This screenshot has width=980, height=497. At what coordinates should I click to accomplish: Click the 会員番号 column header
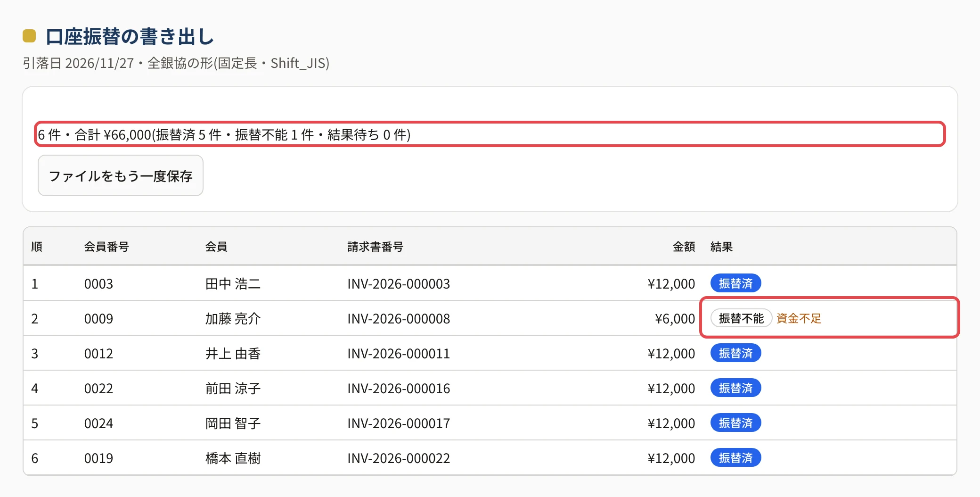coord(106,247)
